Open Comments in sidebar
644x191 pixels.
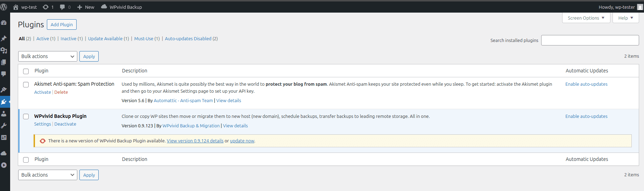4,74
